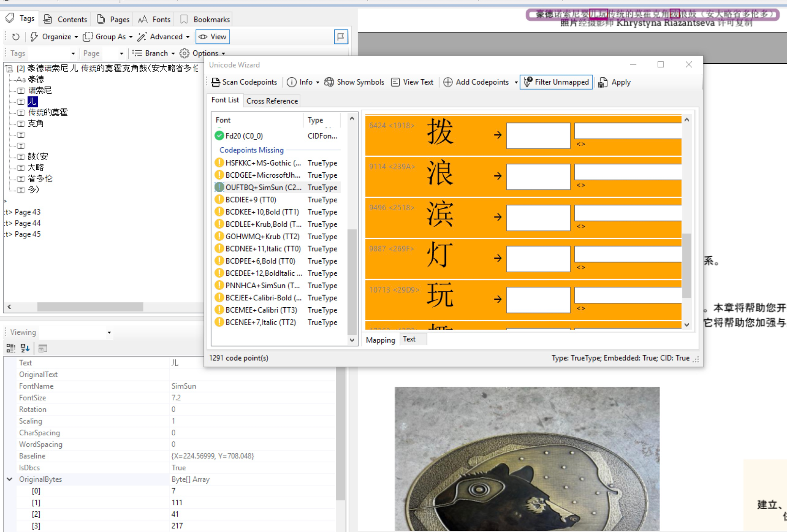The width and height of the screenshot is (787, 532).
Task: Select the OUFTBQ+SimSun font entry
Action: (x=263, y=187)
